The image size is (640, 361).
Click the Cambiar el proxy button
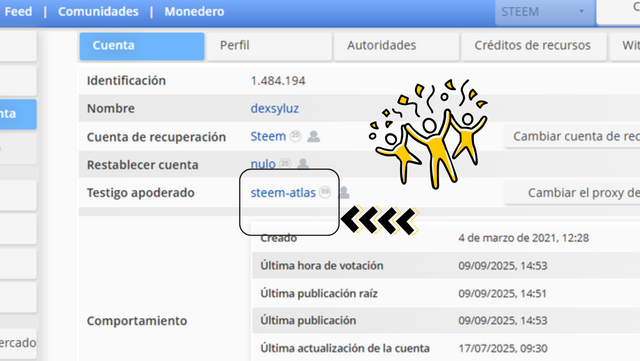pyautogui.click(x=572, y=193)
